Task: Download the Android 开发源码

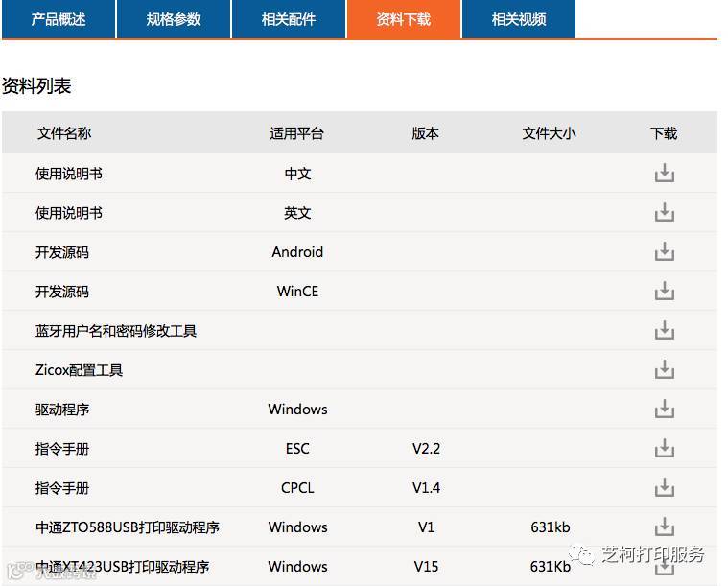Action: [665, 251]
